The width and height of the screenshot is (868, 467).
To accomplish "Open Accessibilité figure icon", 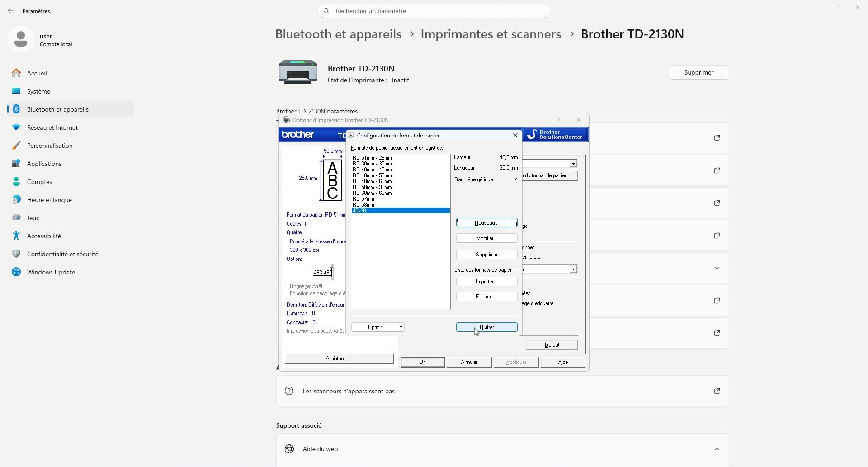I will point(16,236).
